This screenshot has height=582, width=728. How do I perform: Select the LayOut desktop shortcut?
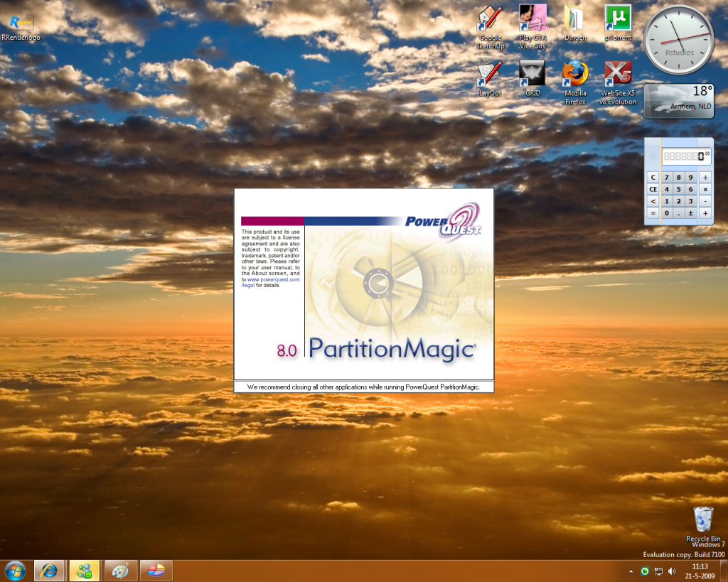tap(491, 79)
